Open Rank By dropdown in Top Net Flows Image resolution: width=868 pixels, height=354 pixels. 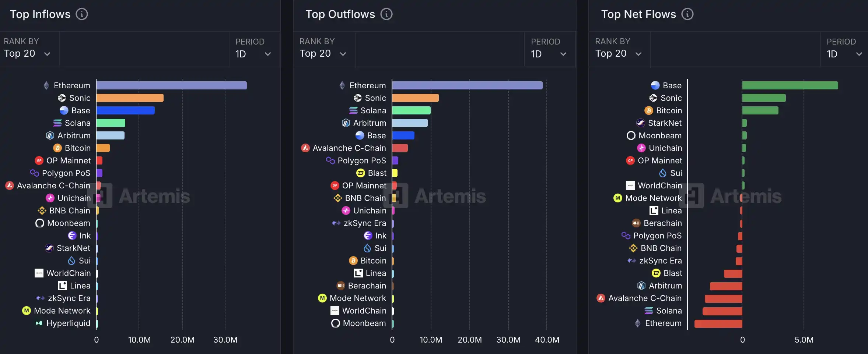point(619,49)
